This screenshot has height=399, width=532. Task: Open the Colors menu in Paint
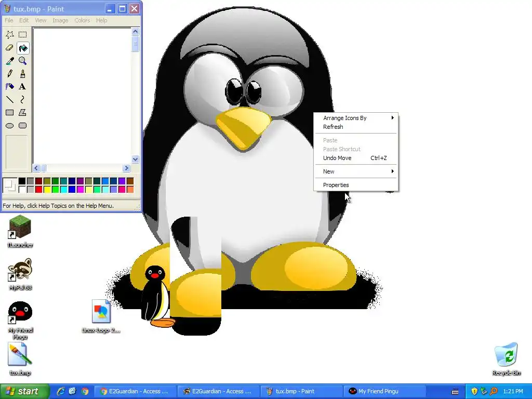[x=83, y=20]
